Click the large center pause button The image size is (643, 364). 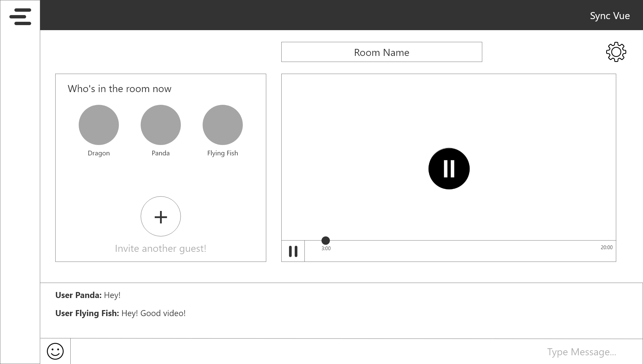(449, 168)
